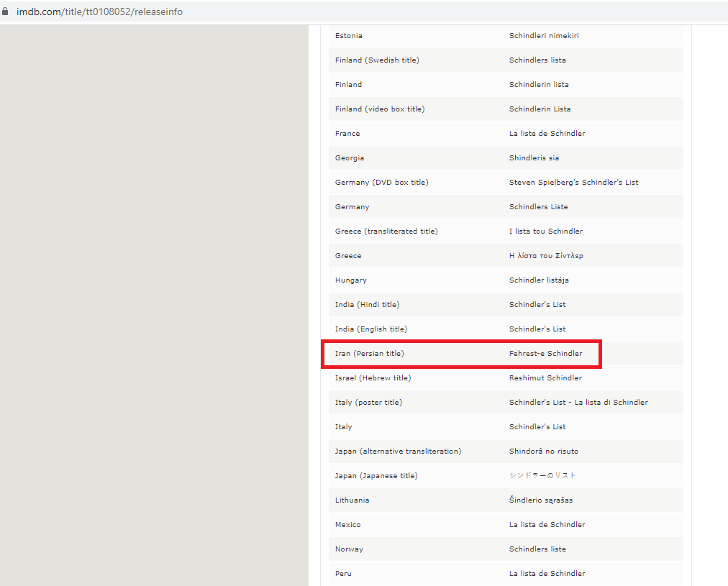728x586 pixels.
Task: Click 'India (English title)' label
Action: click(x=371, y=329)
